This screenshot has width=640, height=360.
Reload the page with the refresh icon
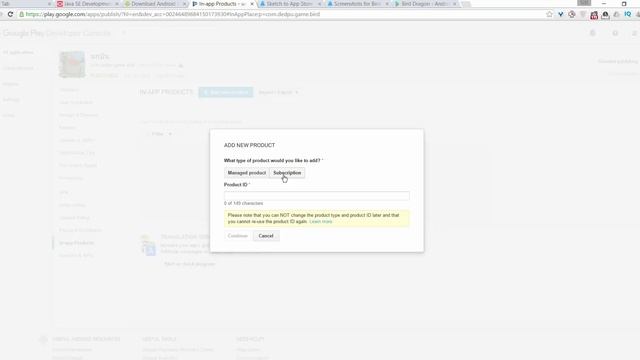10,14
